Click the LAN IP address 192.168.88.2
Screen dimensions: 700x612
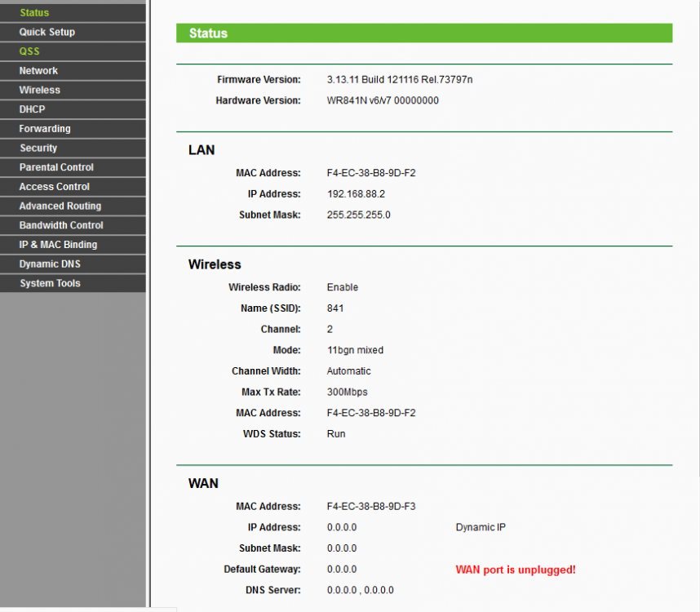356,194
